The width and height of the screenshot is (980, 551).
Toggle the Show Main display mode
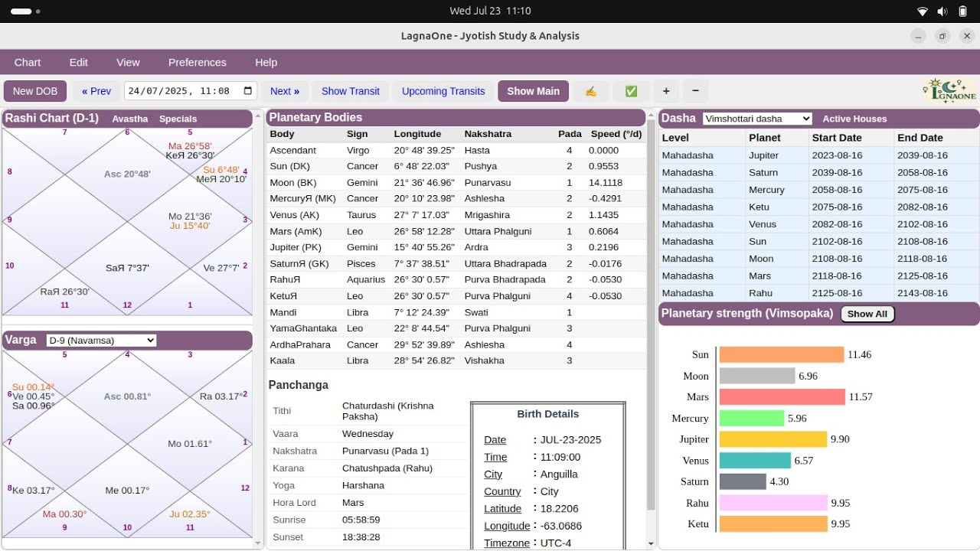click(x=533, y=90)
